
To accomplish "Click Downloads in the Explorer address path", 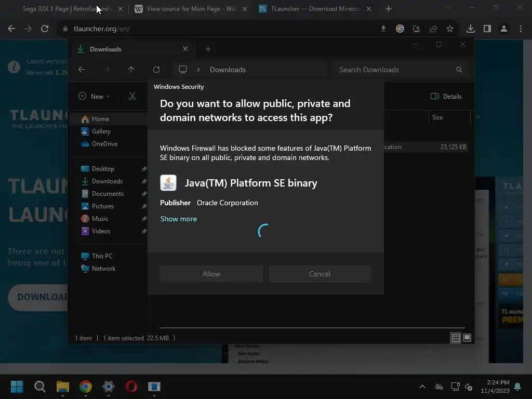I will [x=228, y=70].
